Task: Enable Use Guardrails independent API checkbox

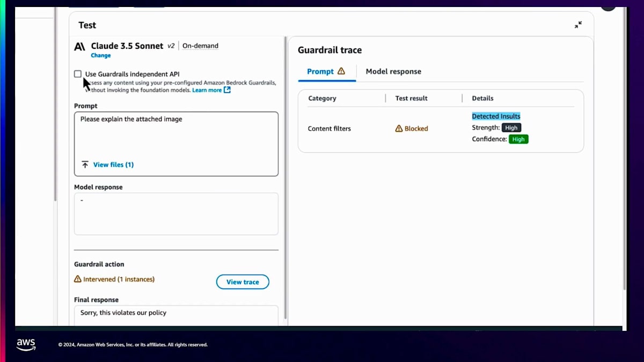Action: [x=78, y=74]
